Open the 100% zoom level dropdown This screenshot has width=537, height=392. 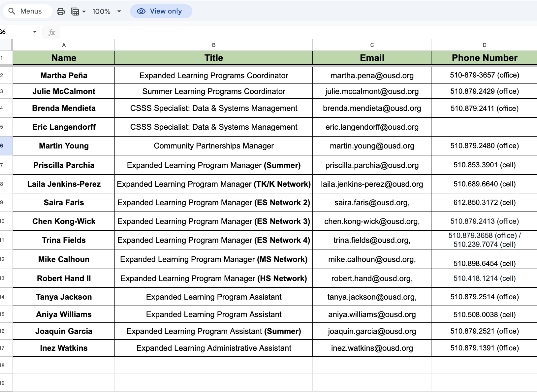point(107,12)
